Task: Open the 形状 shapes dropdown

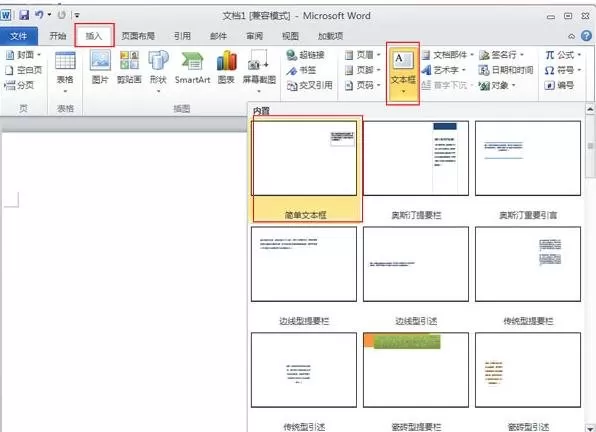Action: click(158, 72)
